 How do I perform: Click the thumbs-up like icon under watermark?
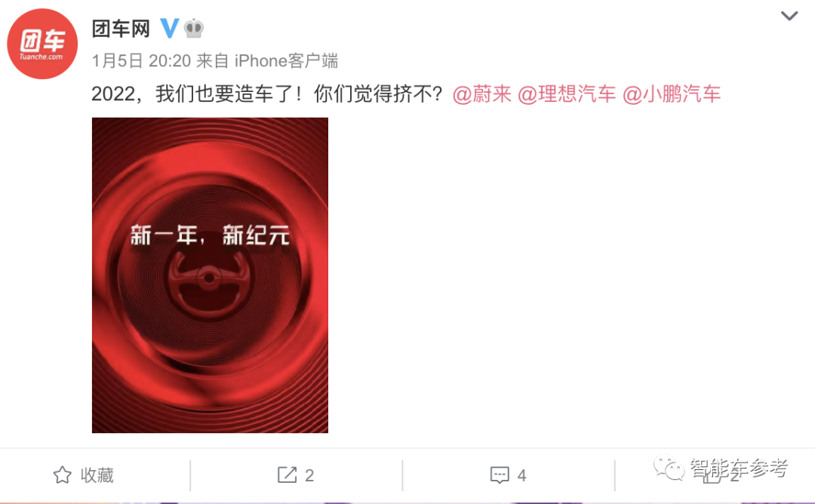(x=712, y=475)
